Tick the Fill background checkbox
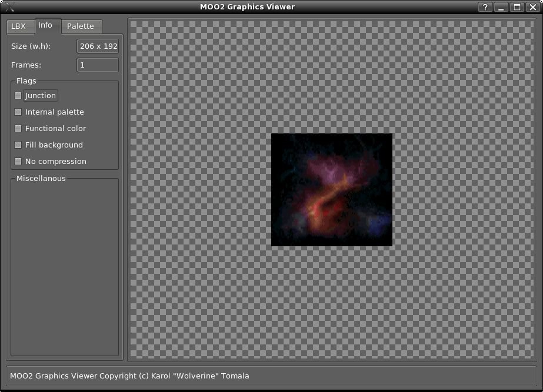Image resolution: width=543 pixels, height=392 pixels. [18, 145]
